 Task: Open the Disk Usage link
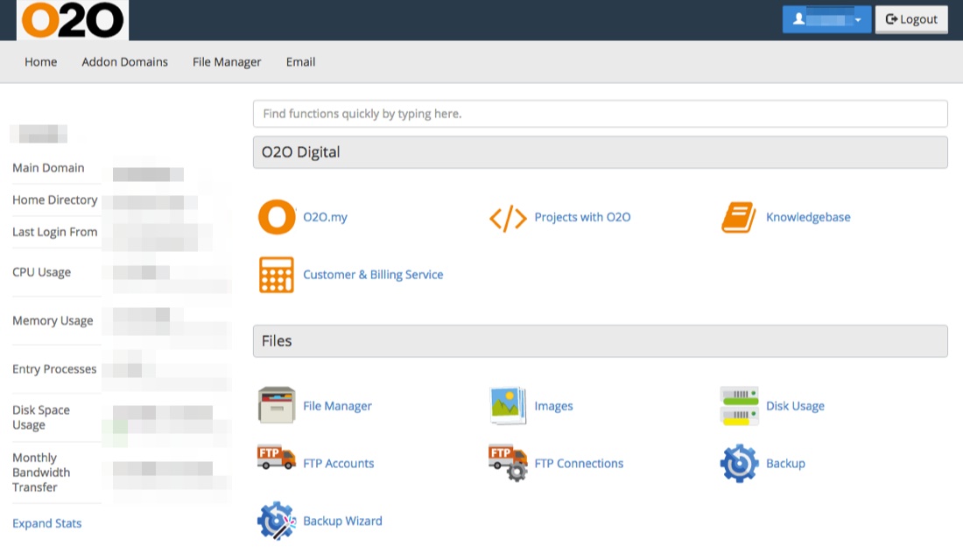795,406
